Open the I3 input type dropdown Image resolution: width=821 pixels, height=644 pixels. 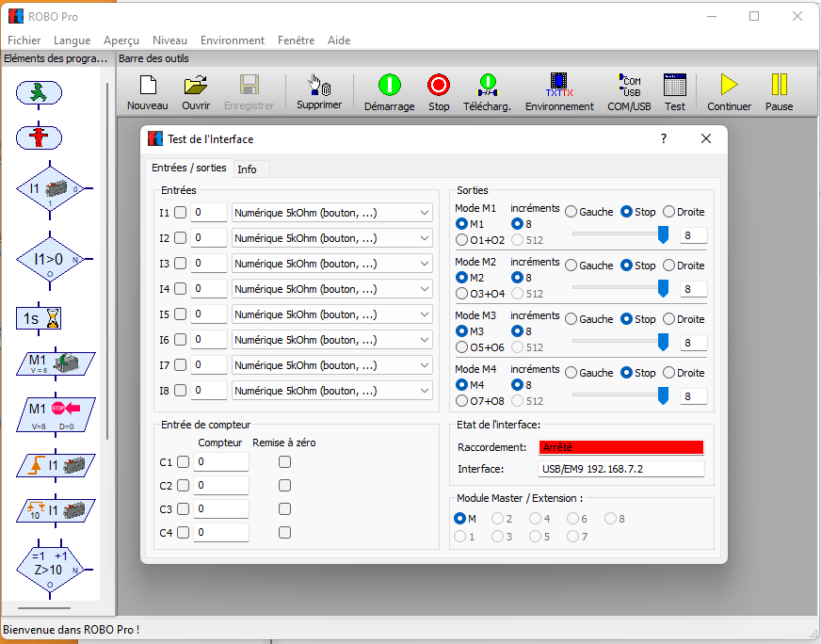[x=332, y=264]
